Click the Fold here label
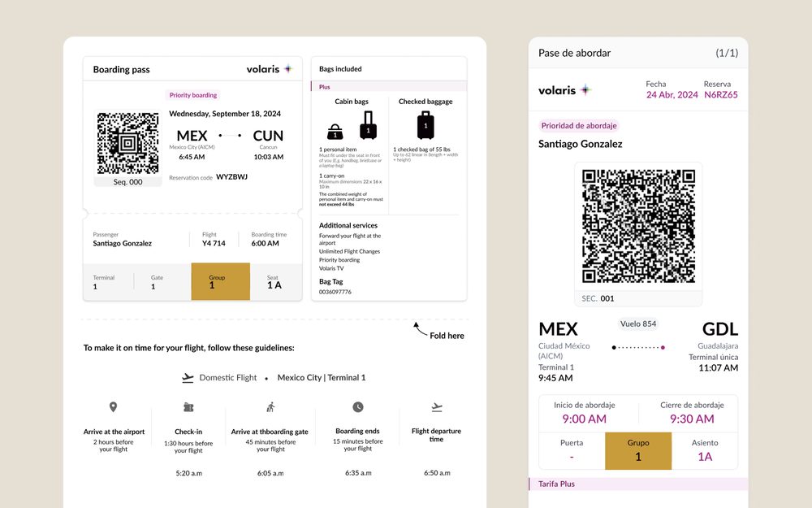 pyautogui.click(x=447, y=336)
